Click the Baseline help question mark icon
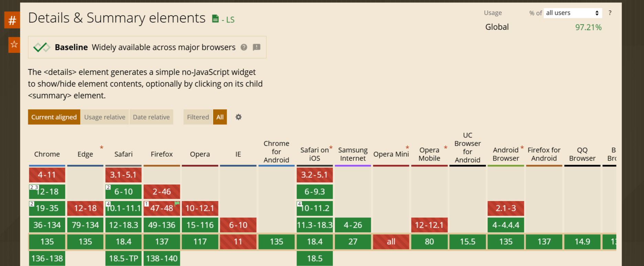This screenshot has width=644, height=266. pos(244,47)
